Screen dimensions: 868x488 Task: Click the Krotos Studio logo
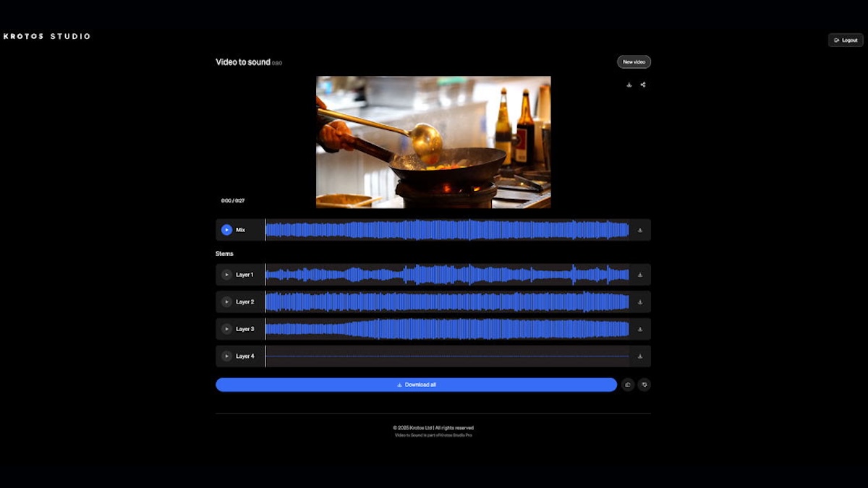(x=46, y=35)
